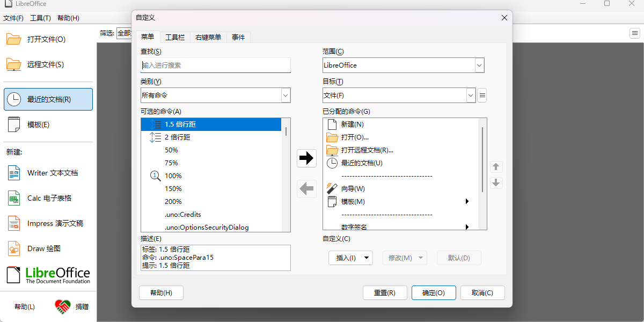Image resolution: width=644 pixels, height=322 pixels.
Task: Browse 模板 in the sidebar
Action: pyautogui.click(x=39, y=124)
